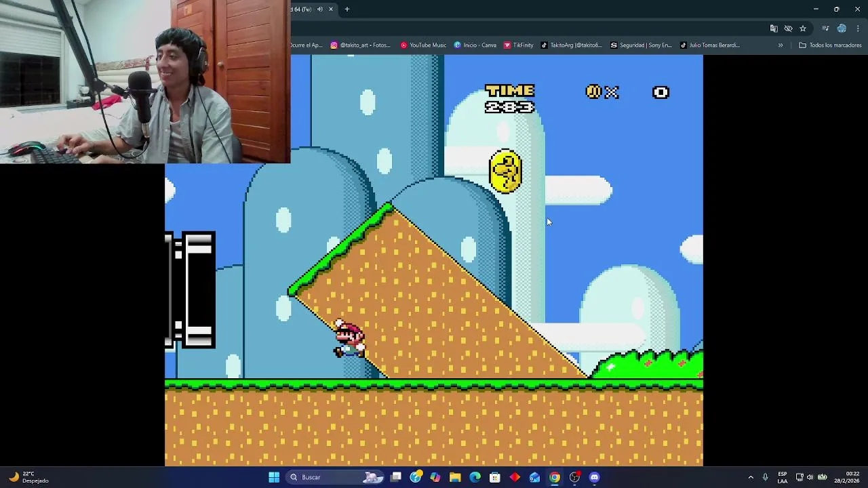Click the coin counter in the game HUD
Screen dimensions: 868x488
click(627, 92)
